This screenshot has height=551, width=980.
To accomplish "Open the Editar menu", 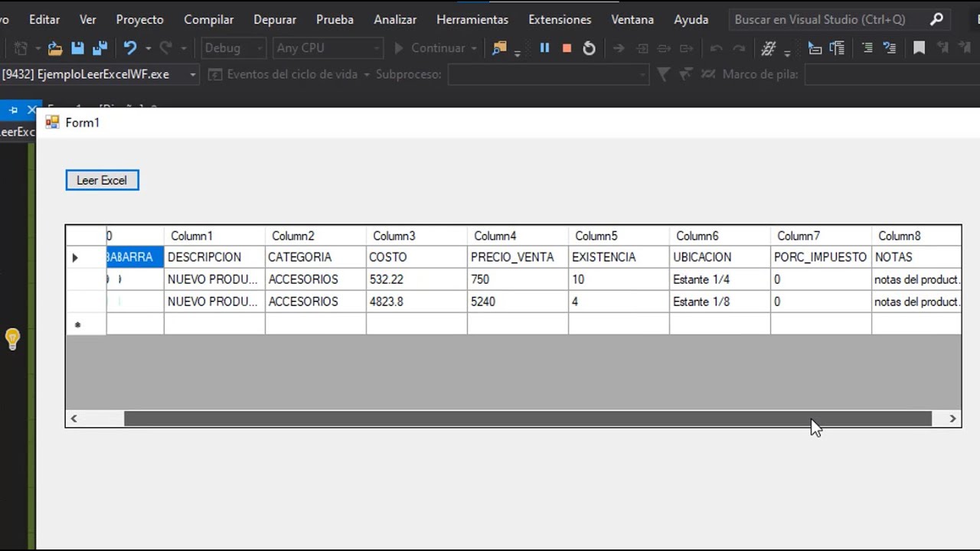I will [44, 19].
